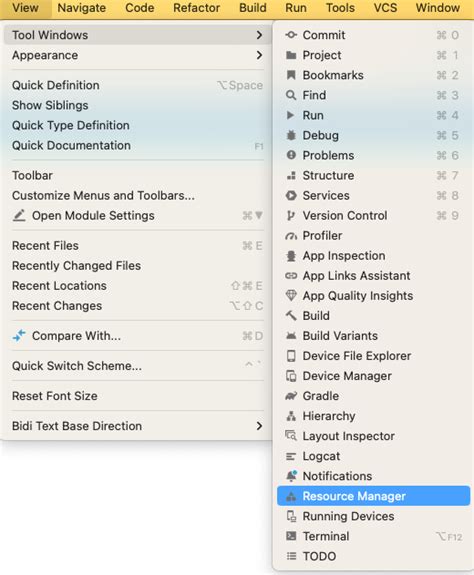
Task: Select Compare With... menu entry
Action: point(137,336)
